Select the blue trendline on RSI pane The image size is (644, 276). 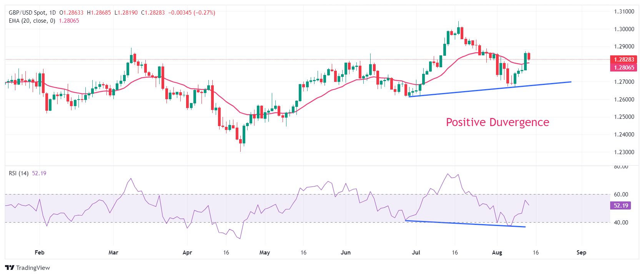pos(465,224)
